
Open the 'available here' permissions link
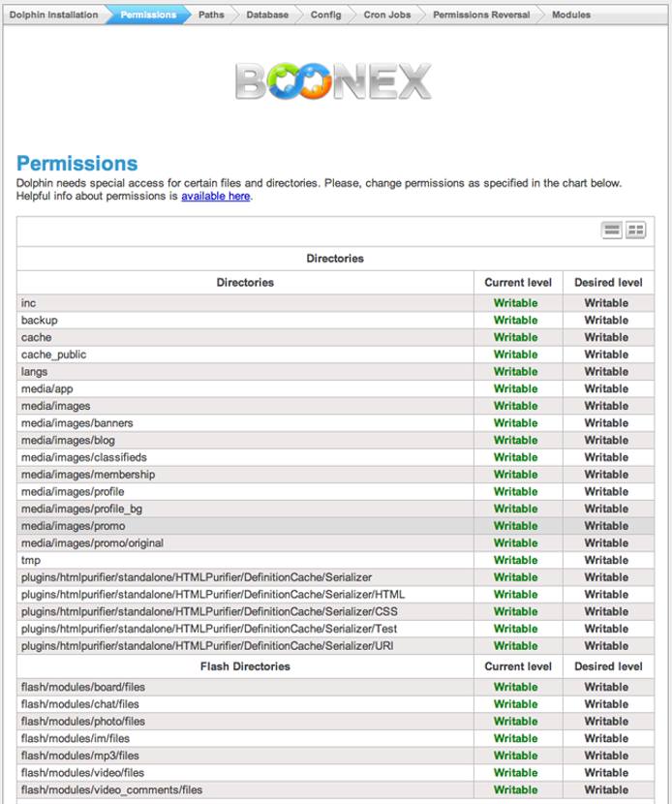pyautogui.click(x=215, y=196)
